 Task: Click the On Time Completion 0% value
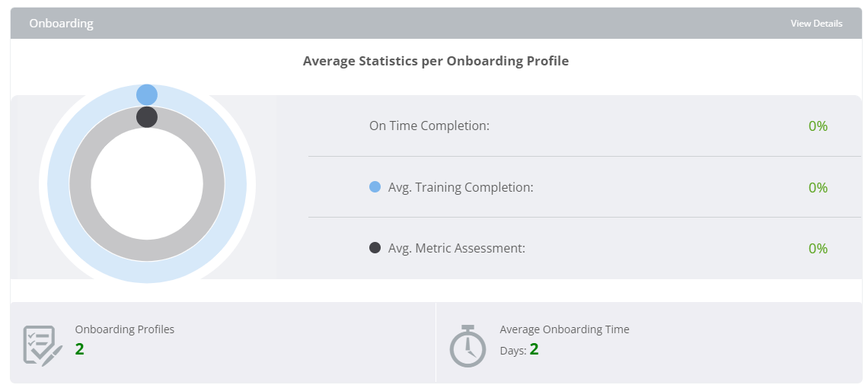tap(818, 126)
